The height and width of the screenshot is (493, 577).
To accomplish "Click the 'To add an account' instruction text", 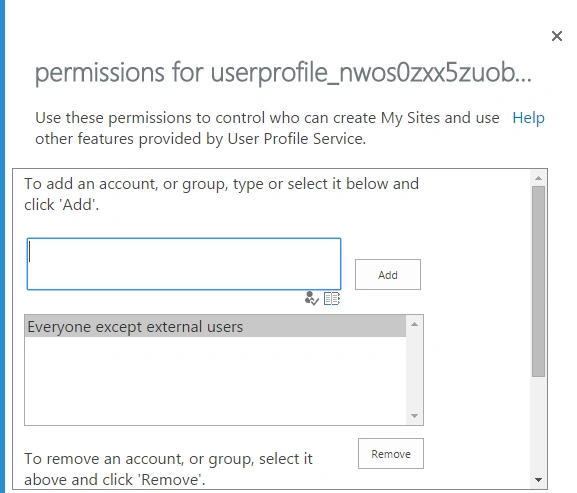I will tap(222, 194).
